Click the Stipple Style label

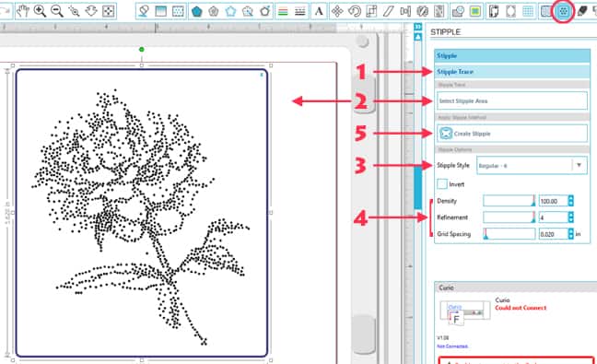453,165
